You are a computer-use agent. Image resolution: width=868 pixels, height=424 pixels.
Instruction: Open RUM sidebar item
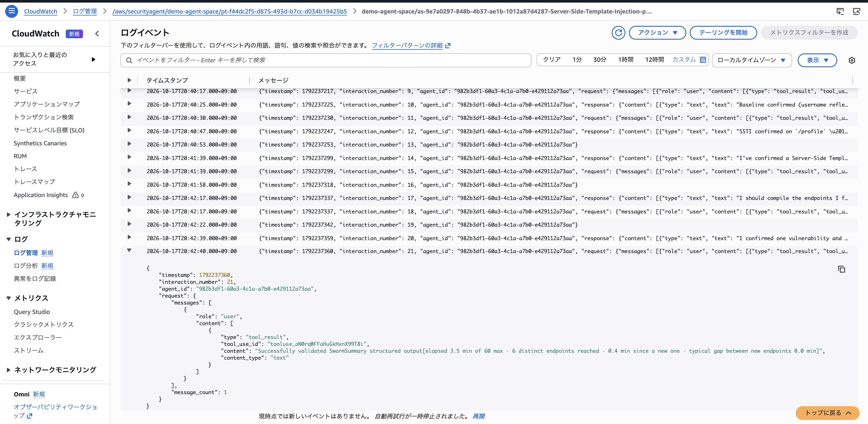20,156
